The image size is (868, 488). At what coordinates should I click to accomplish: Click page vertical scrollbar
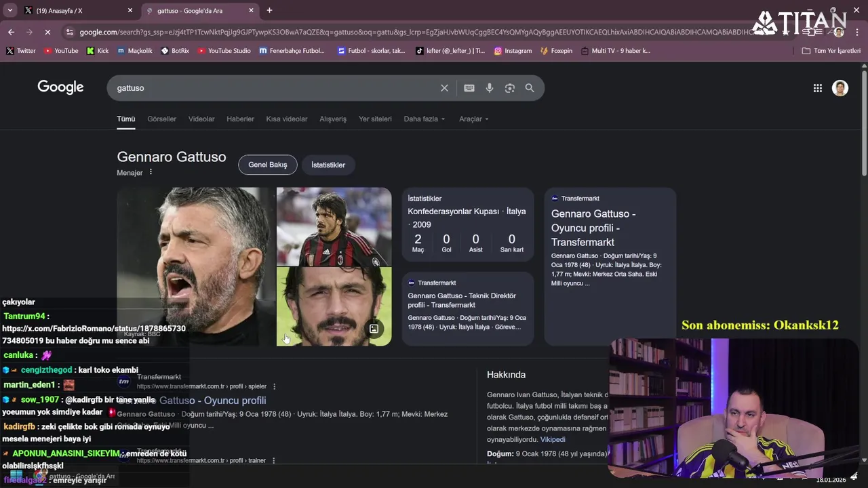(864, 122)
